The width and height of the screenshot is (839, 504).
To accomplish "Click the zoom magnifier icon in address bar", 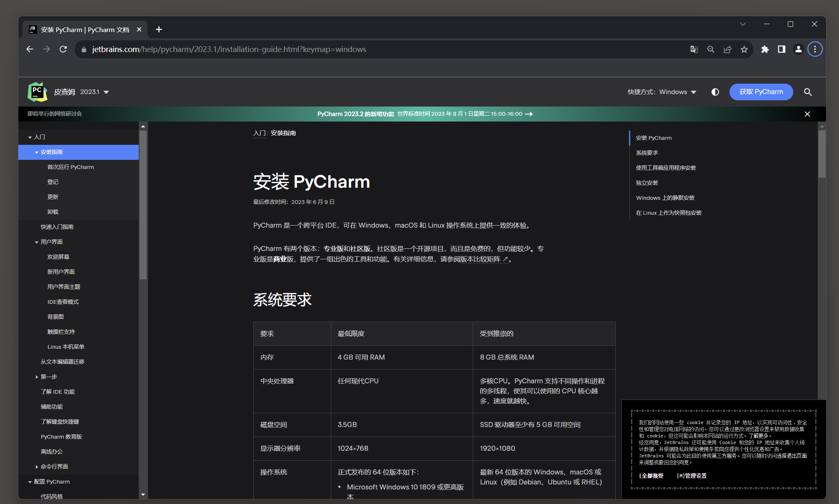I will (x=711, y=50).
